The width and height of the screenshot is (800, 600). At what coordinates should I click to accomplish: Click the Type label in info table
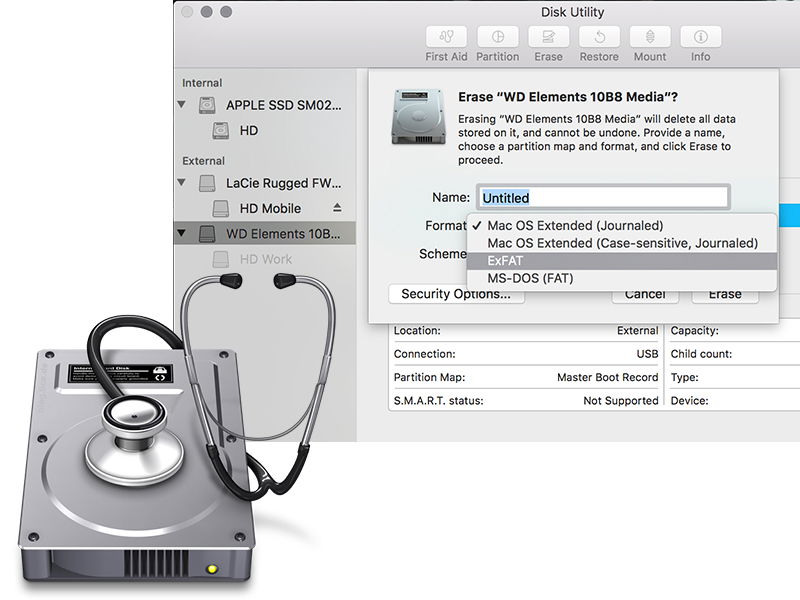(685, 378)
